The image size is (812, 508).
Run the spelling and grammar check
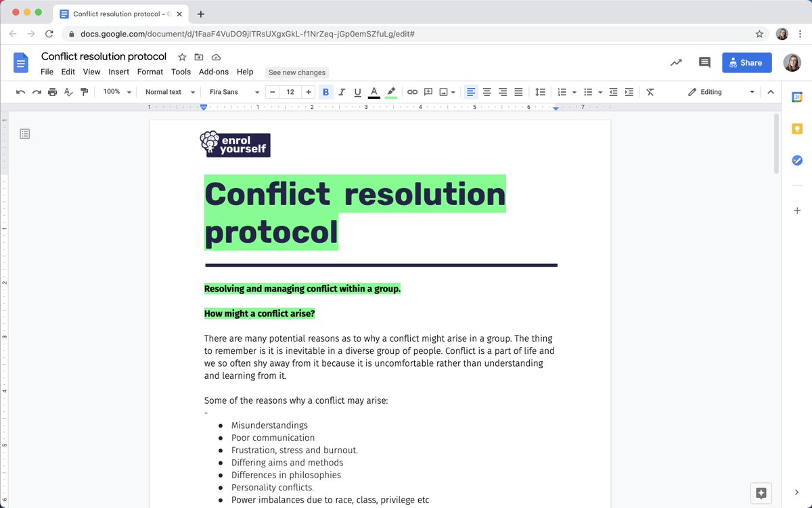pos(68,92)
